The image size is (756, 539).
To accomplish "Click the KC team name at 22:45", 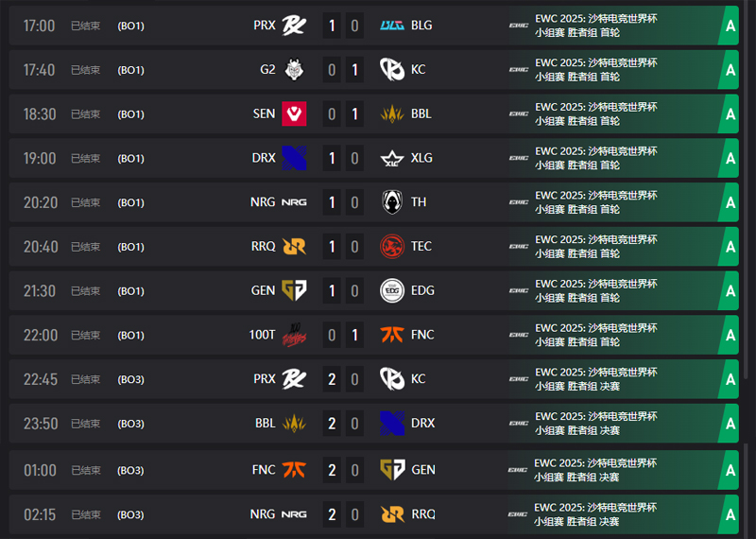I will coord(418,379).
